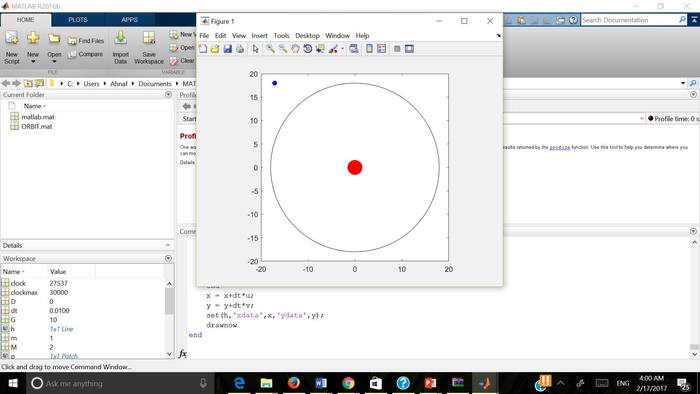The height and width of the screenshot is (394, 700).
Task: Click the New Script button
Action: [12, 47]
